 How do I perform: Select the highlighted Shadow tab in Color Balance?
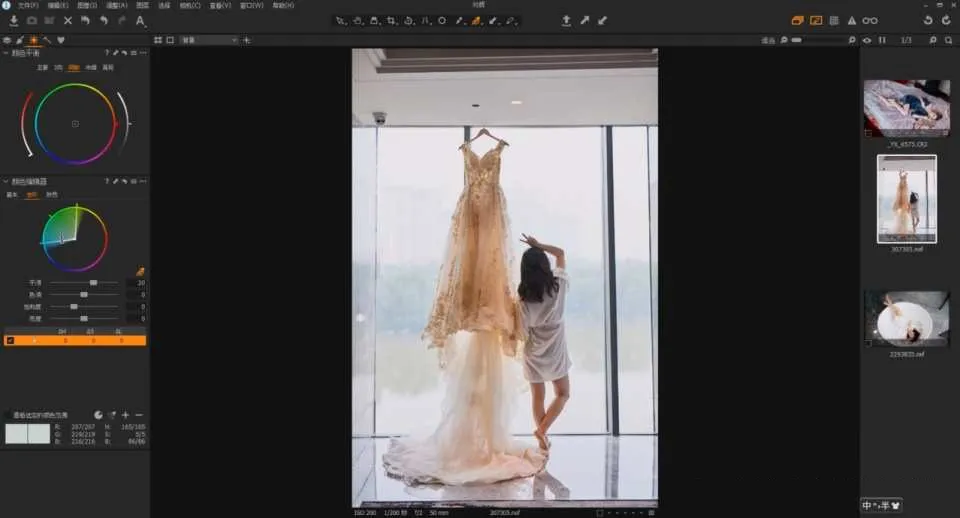(73, 68)
